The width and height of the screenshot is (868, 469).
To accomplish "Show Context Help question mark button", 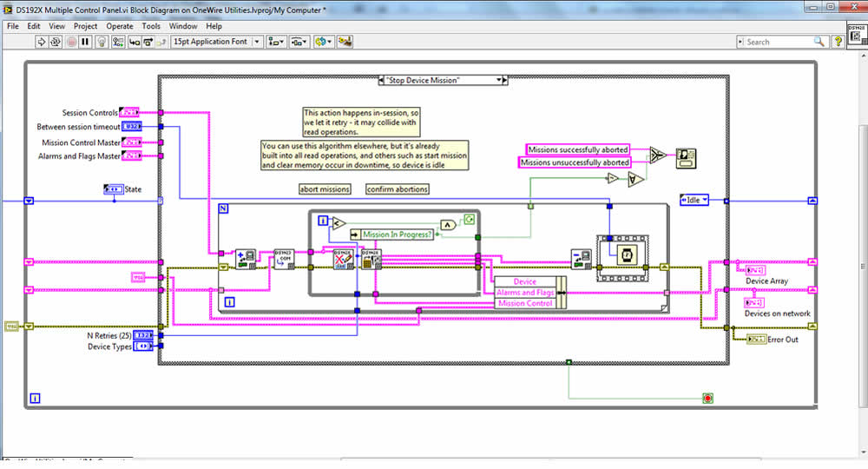I will 838,42.
